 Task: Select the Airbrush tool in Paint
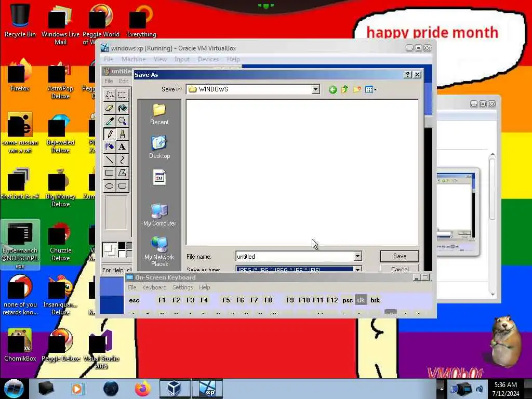[109, 147]
